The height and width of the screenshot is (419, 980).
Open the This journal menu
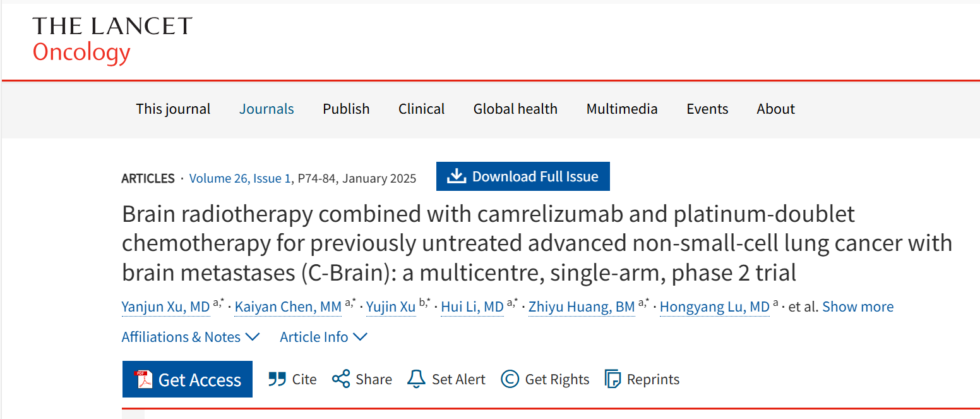pyautogui.click(x=173, y=109)
